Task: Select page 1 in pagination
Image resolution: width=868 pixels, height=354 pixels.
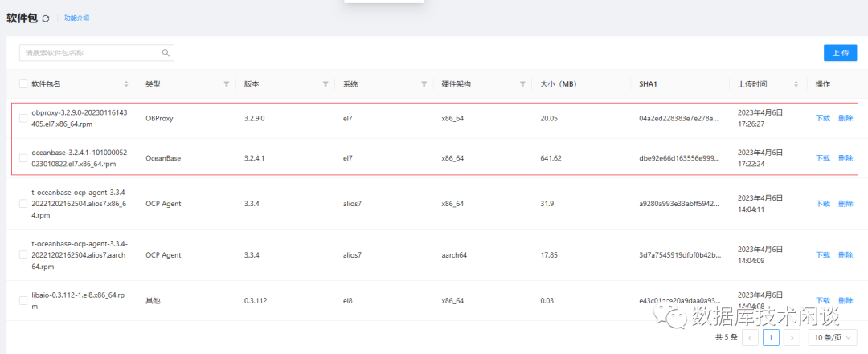Action: 771,337
